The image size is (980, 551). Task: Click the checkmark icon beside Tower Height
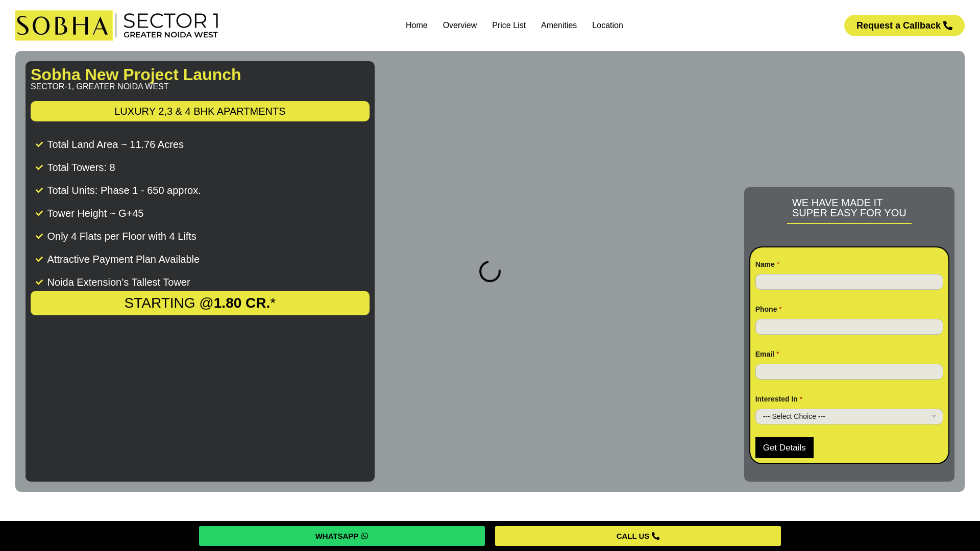(x=39, y=213)
